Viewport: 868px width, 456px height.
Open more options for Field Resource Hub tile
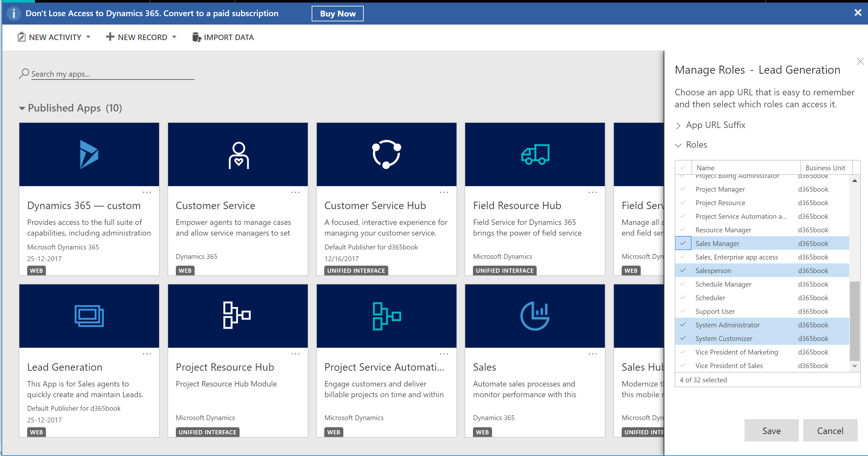tap(593, 192)
